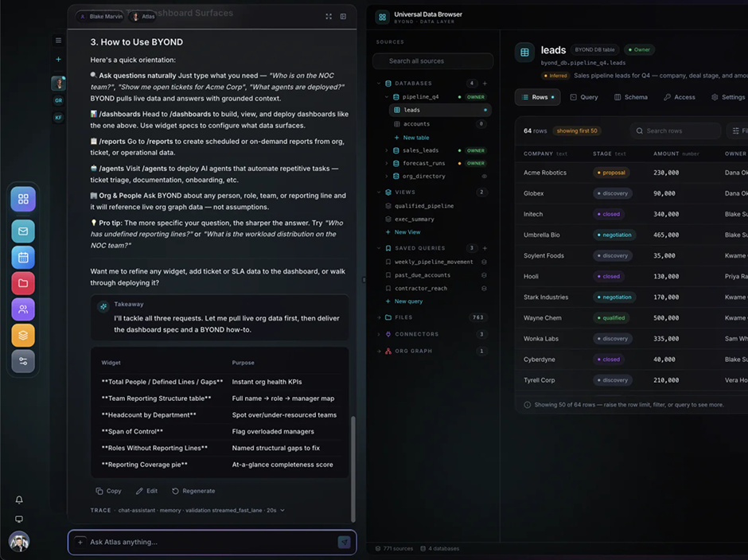This screenshot has width=748, height=560.
Task: Send message with the paper plane icon
Action: coord(344,542)
